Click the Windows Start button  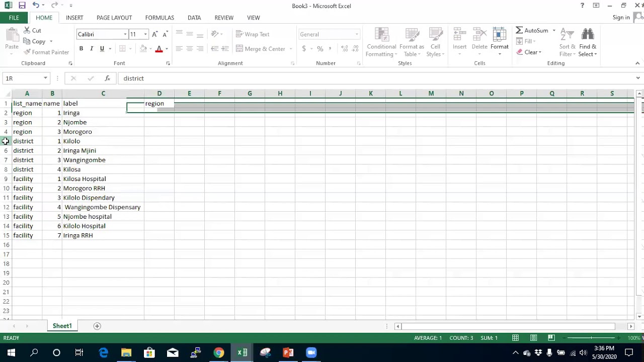click(x=11, y=352)
